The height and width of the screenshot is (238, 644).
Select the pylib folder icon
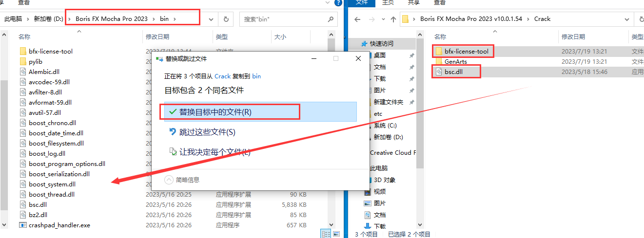click(x=23, y=61)
